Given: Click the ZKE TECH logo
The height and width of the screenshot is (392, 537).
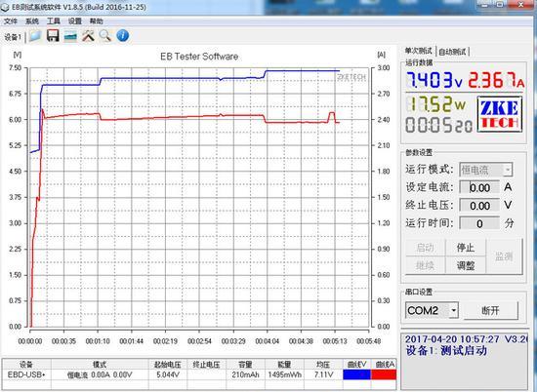Looking at the screenshot, I should [x=500, y=115].
